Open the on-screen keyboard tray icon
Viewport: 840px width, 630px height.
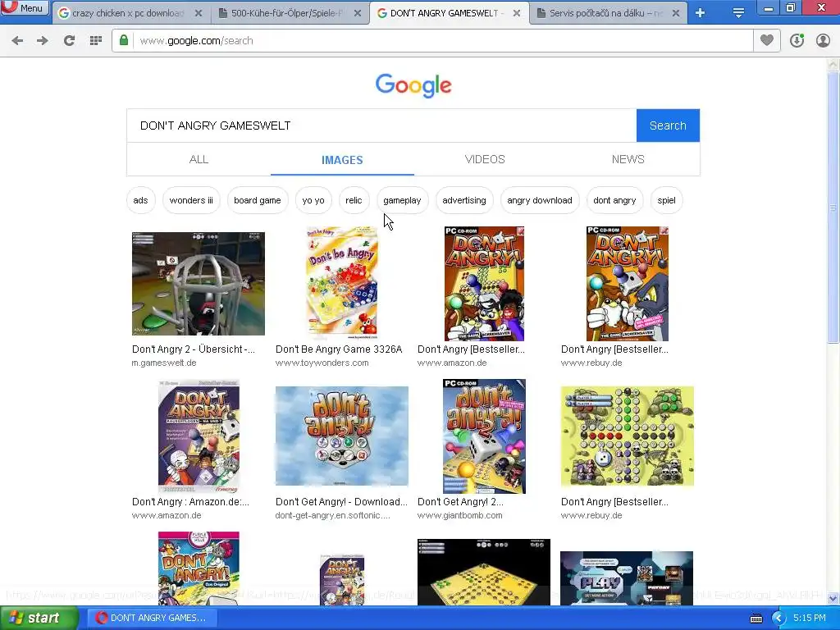756,619
